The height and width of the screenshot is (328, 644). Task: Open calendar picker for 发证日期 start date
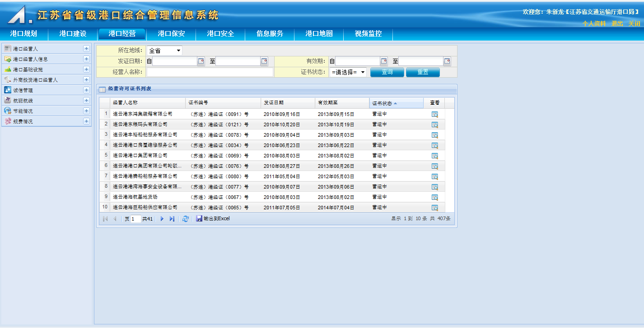coord(201,61)
